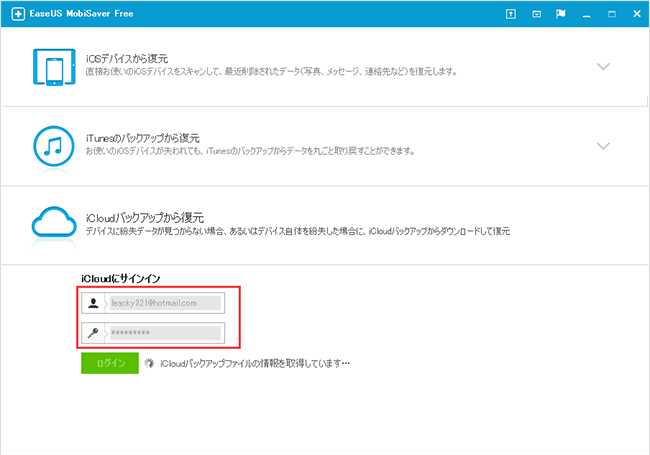Click the iCloudにサインイン label
The height and width of the screenshot is (455, 650).
point(121,278)
